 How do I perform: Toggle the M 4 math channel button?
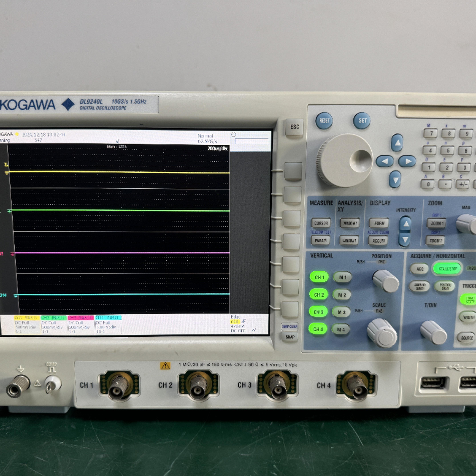coord(341,330)
